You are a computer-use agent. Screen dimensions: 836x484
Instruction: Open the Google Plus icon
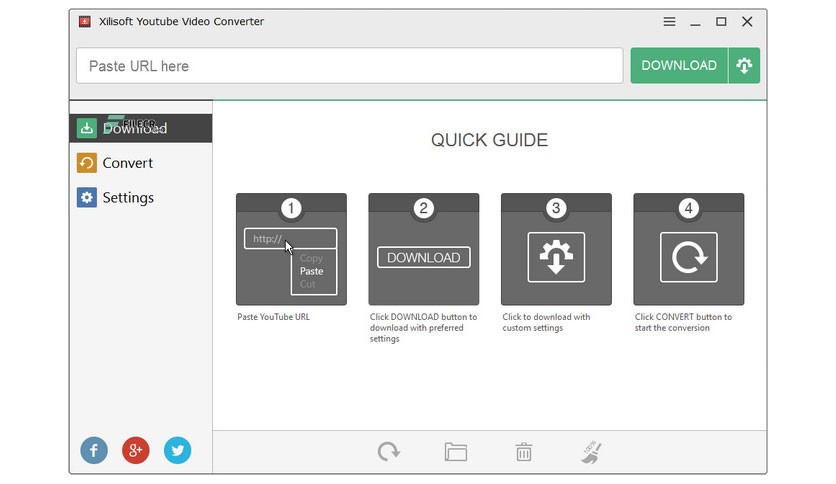click(x=135, y=450)
